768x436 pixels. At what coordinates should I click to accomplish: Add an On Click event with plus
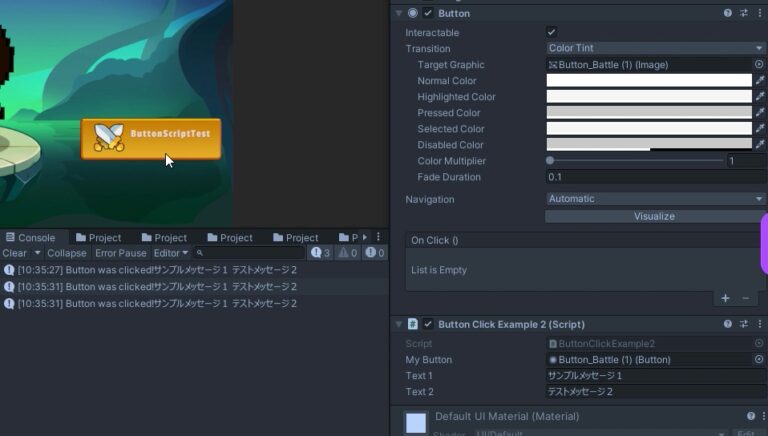(725, 298)
